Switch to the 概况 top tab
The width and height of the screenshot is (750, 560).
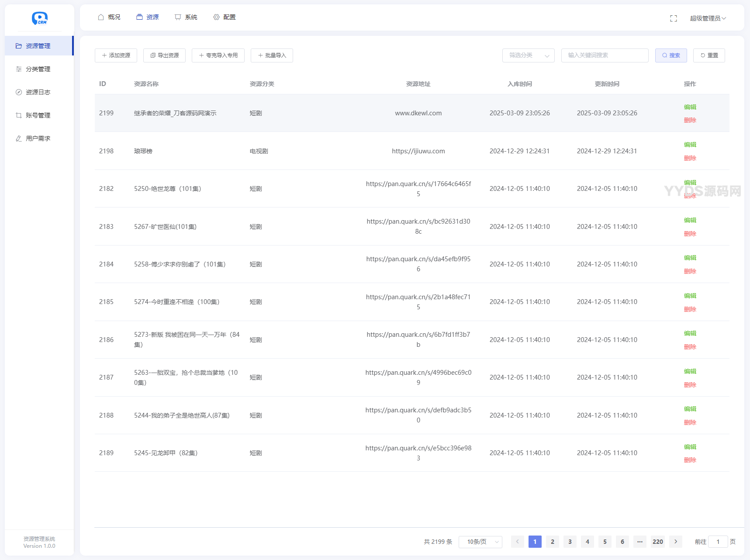[x=109, y=17]
